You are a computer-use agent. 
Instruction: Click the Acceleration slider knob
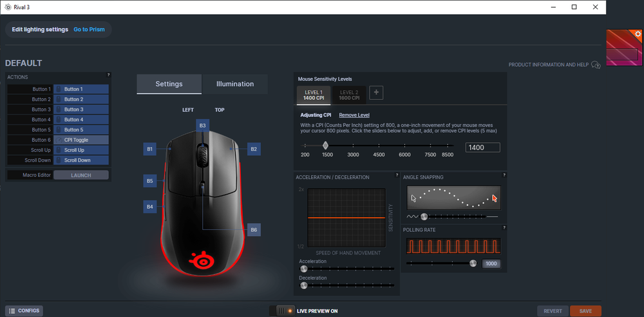[x=304, y=269]
